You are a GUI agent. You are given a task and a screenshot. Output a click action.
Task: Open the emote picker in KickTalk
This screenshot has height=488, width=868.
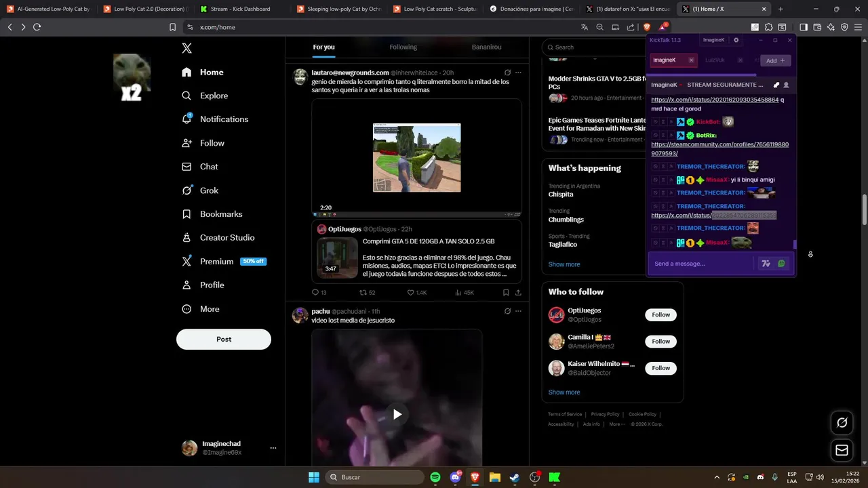tap(781, 264)
